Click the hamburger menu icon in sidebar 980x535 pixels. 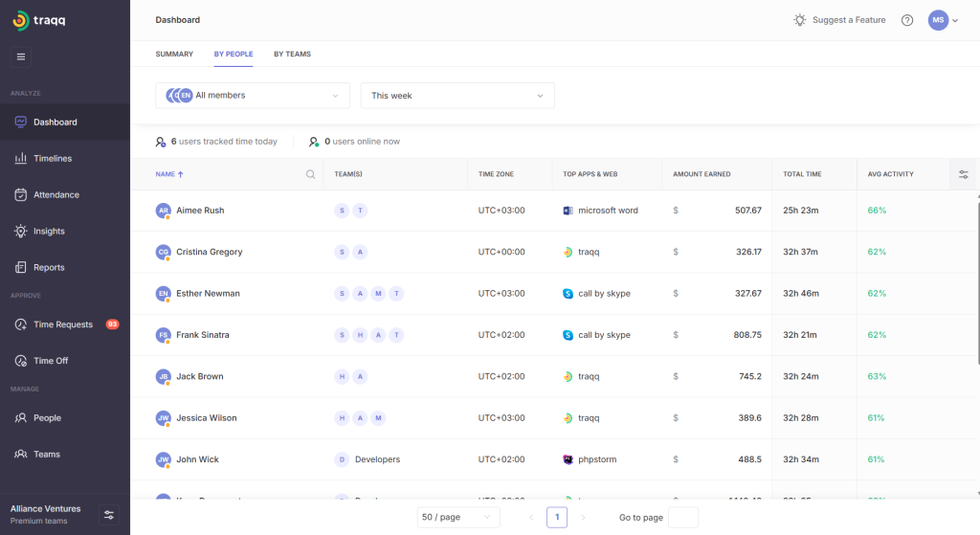(x=21, y=56)
